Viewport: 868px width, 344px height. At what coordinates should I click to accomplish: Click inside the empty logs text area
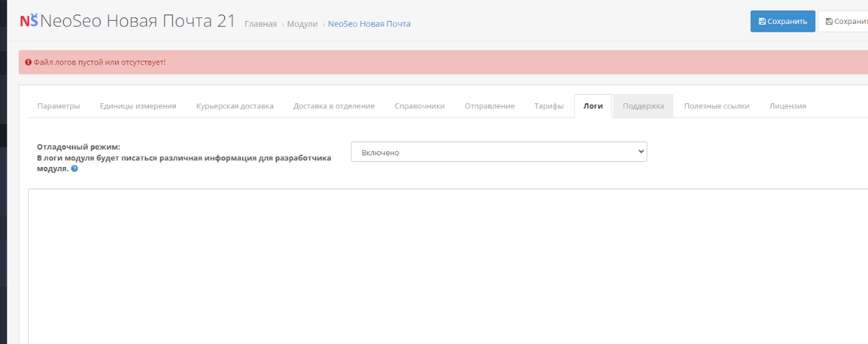click(448, 266)
